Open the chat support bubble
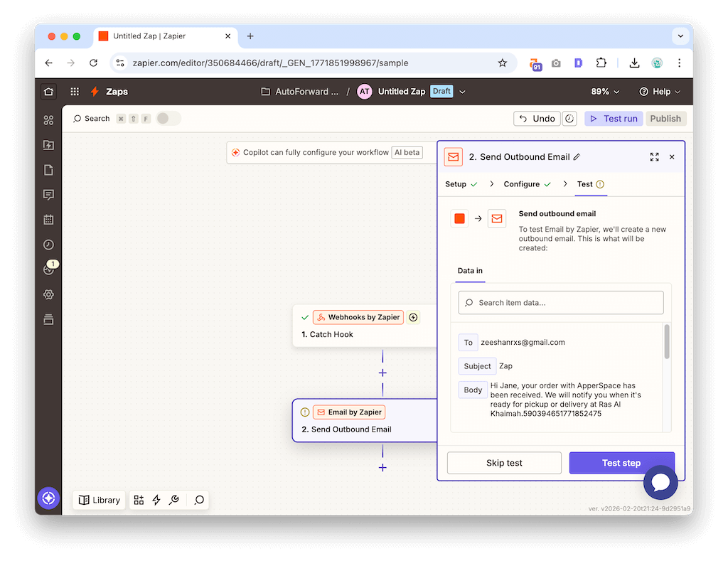 (x=660, y=483)
